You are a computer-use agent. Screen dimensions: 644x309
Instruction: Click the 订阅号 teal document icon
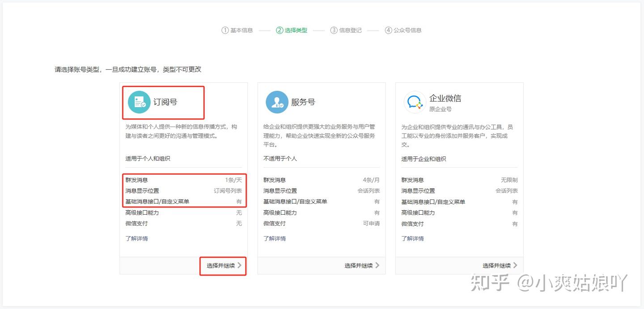[x=139, y=102]
